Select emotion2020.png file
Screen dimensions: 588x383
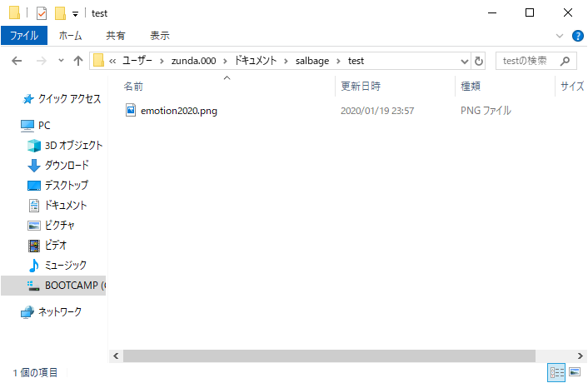[x=179, y=111]
